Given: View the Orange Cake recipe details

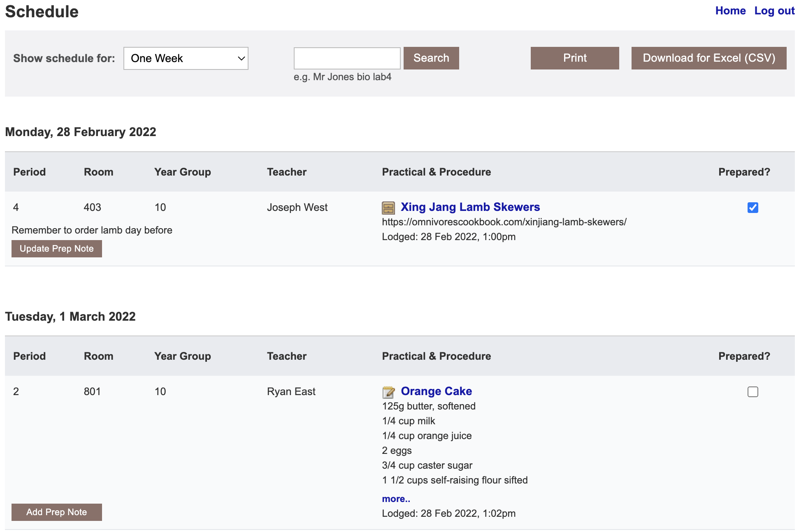Looking at the screenshot, I should (x=437, y=391).
